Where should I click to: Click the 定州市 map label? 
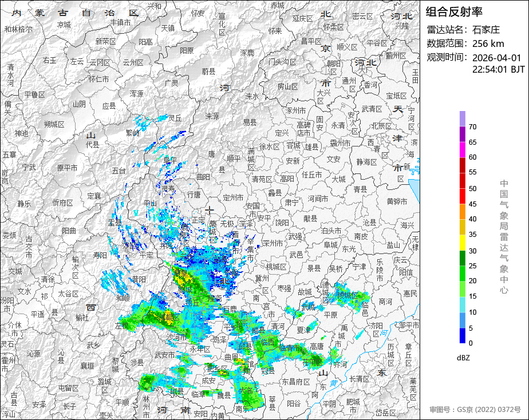tap(233, 197)
